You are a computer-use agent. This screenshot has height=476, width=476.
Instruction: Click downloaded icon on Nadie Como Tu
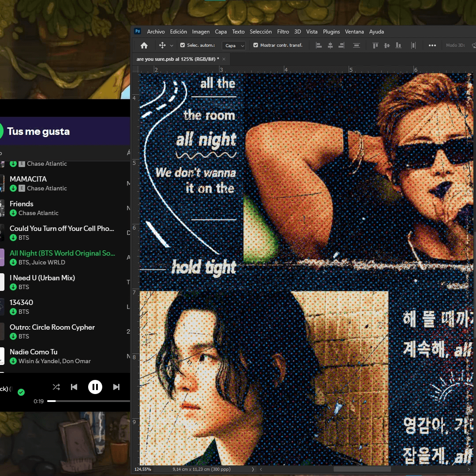[x=13, y=361]
